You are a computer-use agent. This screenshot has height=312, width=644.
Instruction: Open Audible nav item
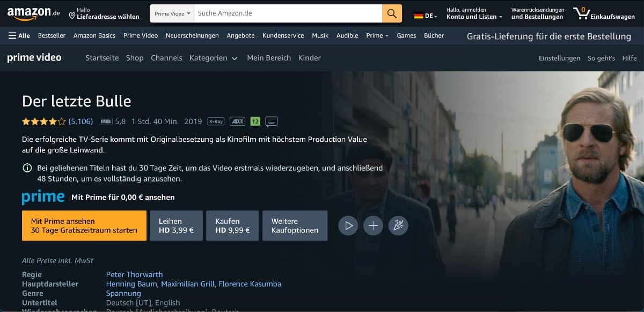click(347, 35)
